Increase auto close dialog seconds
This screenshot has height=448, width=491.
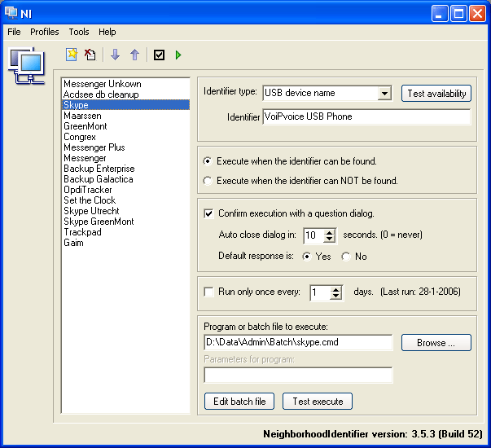point(330,232)
